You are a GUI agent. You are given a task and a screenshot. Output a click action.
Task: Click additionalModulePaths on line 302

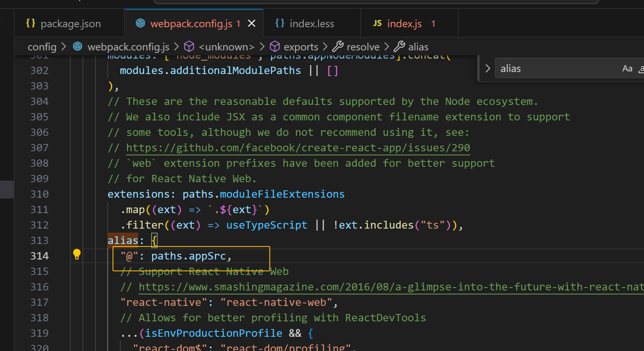235,70
